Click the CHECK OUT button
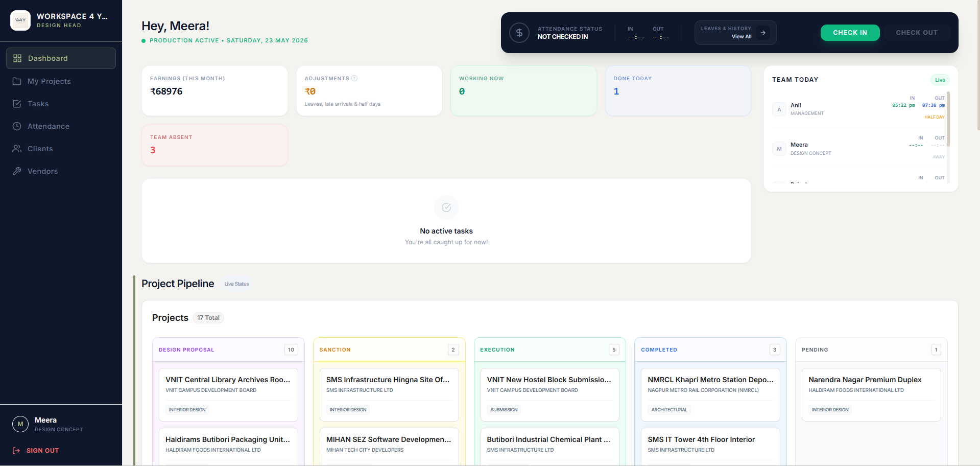Image resolution: width=980 pixels, height=466 pixels. [917, 33]
